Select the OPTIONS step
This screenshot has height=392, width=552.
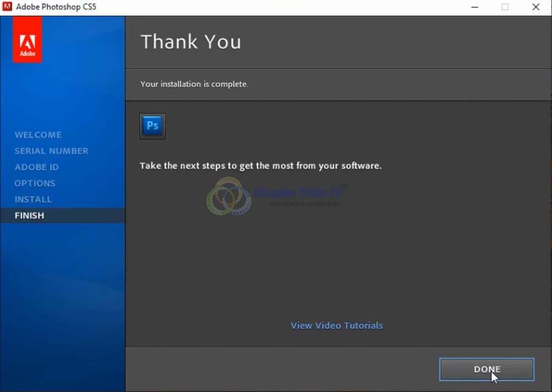click(x=35, y=183)
